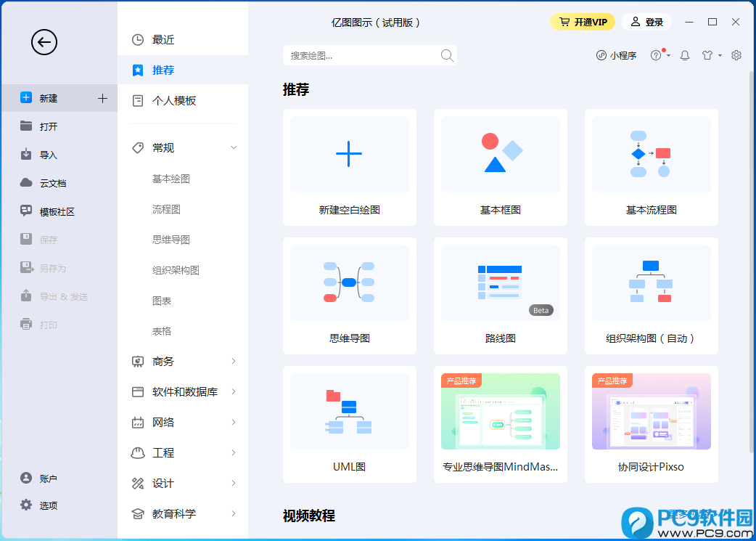This screenshot has width=756, height=541.
Task: Click the back arrow circle icon
Action: point(44,42)
